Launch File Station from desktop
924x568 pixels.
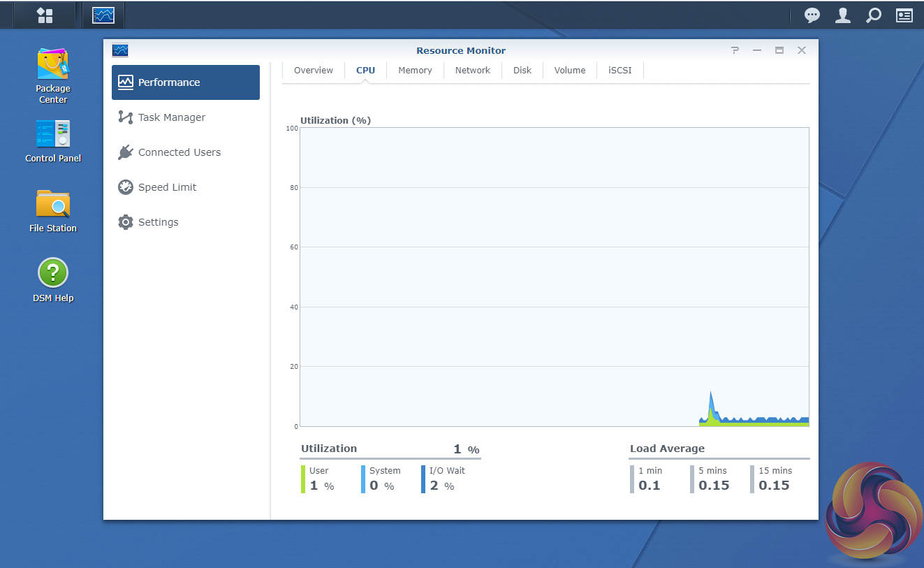(53, 204)
